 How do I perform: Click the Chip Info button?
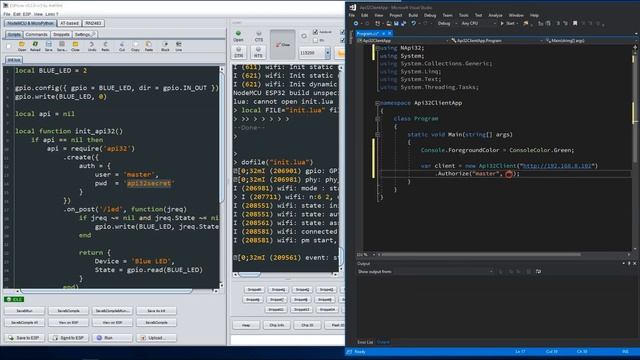[x=277, y=325]
